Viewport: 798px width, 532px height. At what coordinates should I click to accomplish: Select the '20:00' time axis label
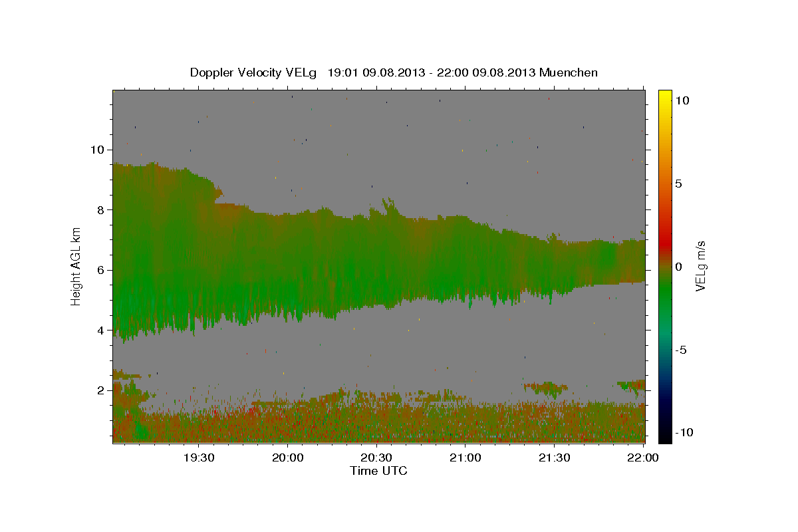(288, 458)
